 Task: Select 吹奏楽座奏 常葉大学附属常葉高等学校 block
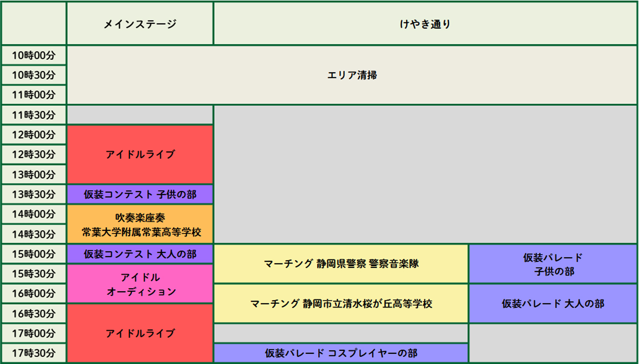point(140,224)
